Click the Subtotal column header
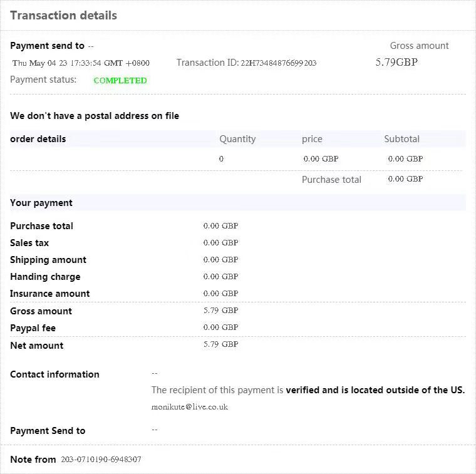476x474 pixels. coord(401,139)
